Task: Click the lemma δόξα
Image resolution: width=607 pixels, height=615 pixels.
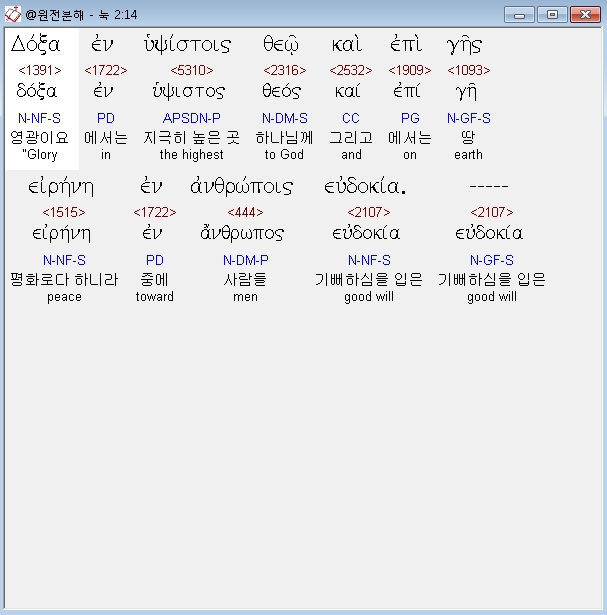Action: point(36,91)
